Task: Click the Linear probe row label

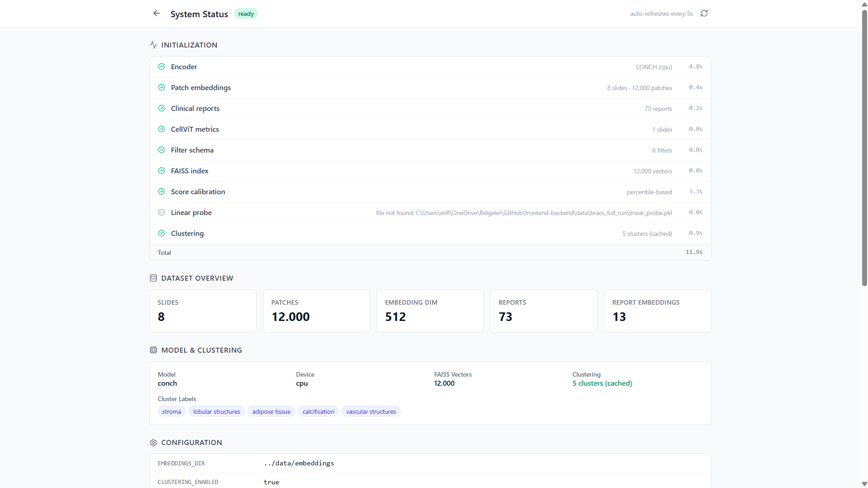Action: [x=191, y=213]
